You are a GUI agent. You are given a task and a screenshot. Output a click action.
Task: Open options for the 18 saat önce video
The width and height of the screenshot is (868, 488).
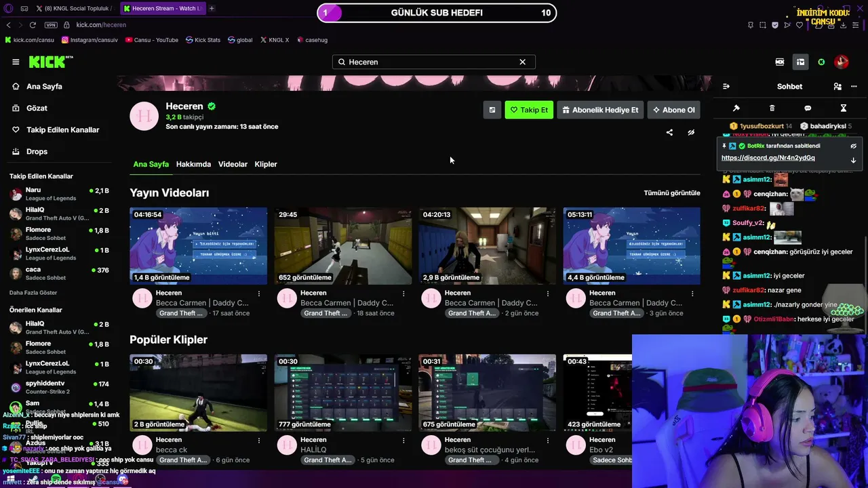pyautogui.click(x=403, y=293)
